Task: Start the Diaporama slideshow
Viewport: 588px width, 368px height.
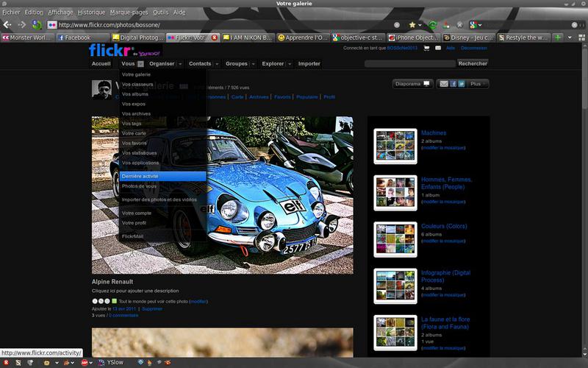Action: point(412,84)
